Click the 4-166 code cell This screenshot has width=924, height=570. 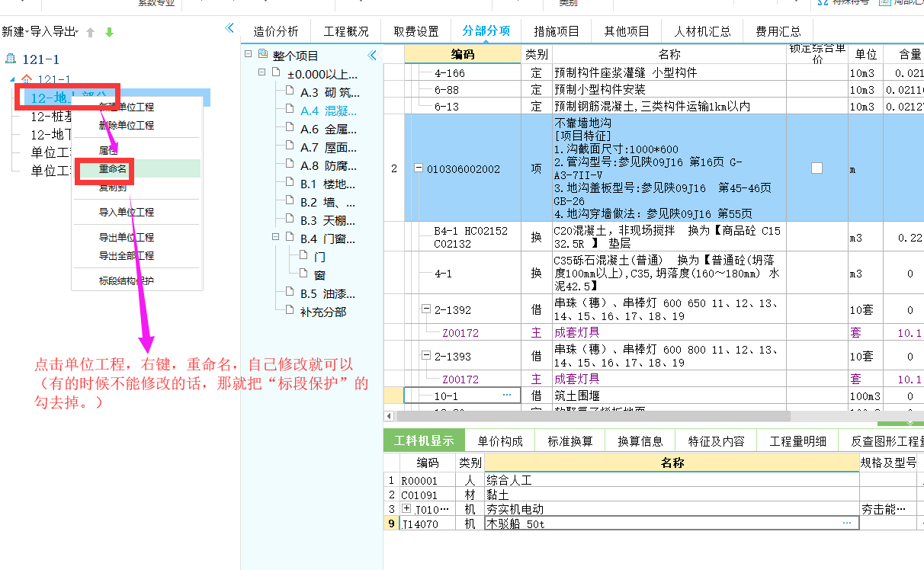tap(462, 72)
